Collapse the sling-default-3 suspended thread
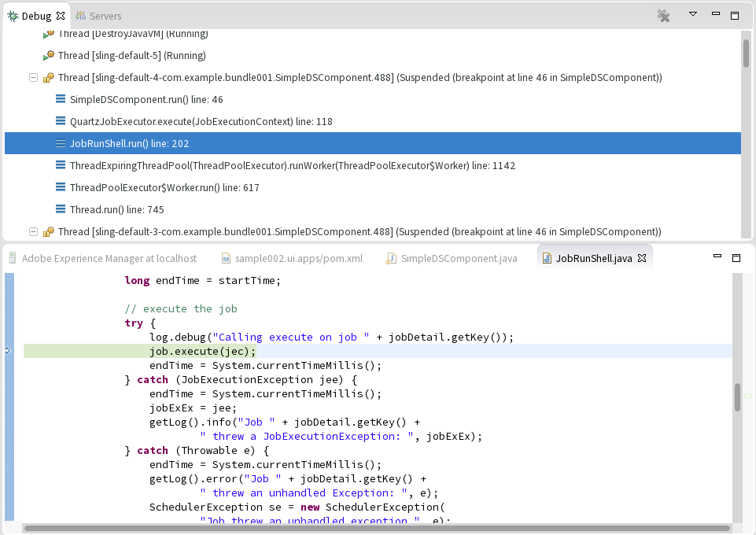Screen dimensions: 756x535 33,232
